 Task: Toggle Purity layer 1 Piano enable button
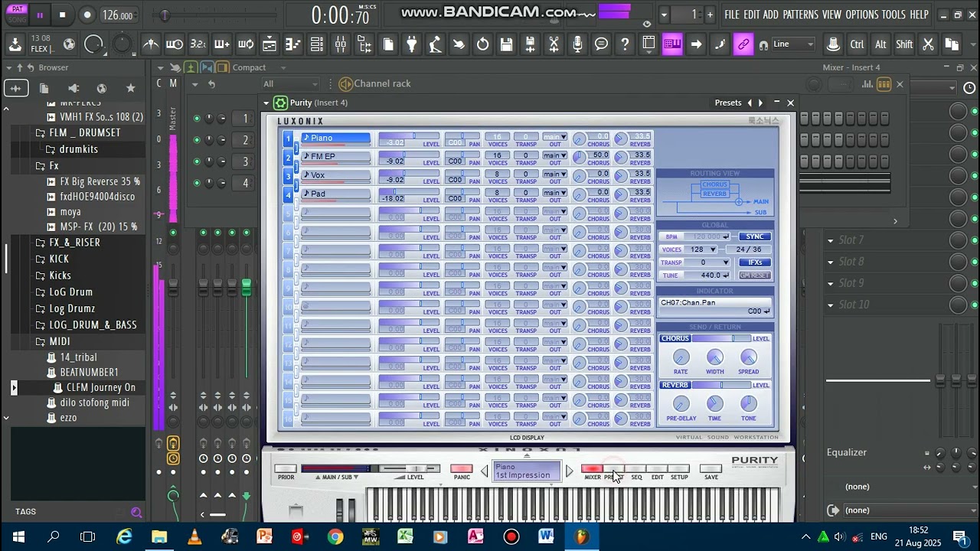[x=289, y=139]
